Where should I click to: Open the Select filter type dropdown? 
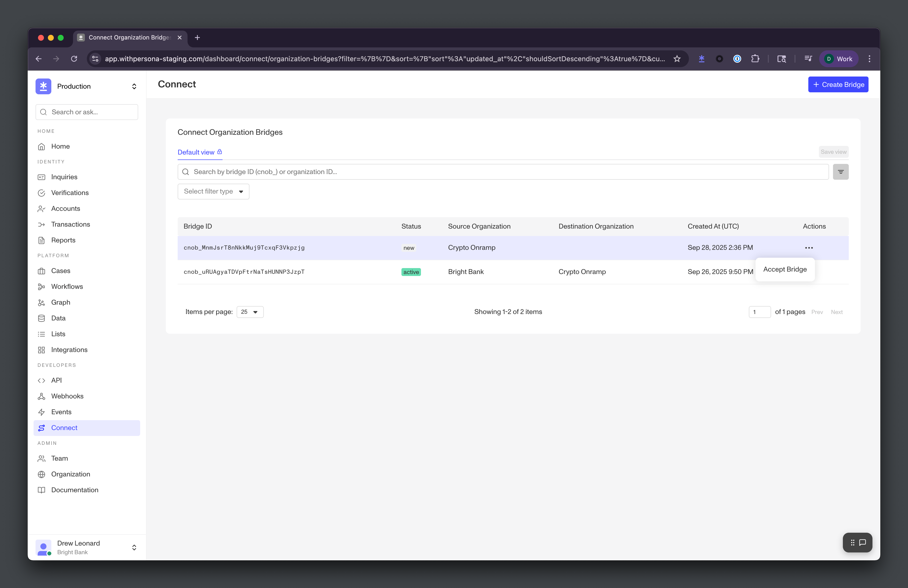[x=213, y=192]
